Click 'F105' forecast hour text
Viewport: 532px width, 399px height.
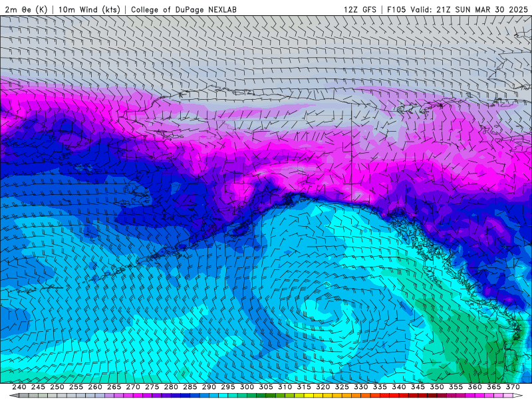click(396, 9)
